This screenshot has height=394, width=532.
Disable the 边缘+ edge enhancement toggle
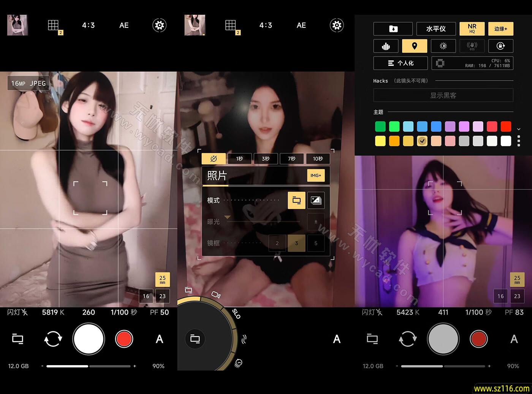500,28
